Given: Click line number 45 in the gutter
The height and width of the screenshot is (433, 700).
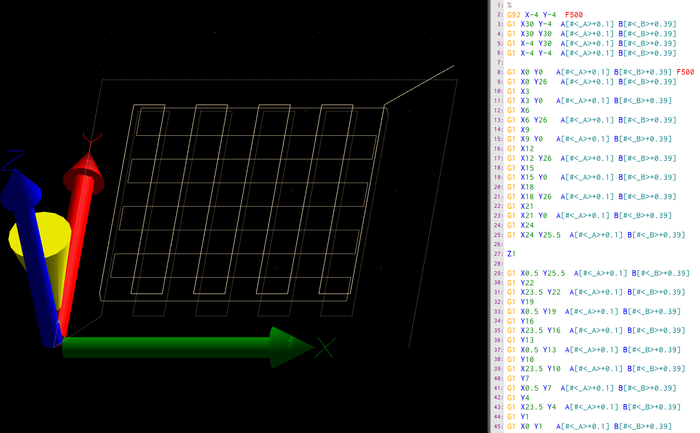Looking at the screenshot, I should pyautogui.click(x=500, y=426).
